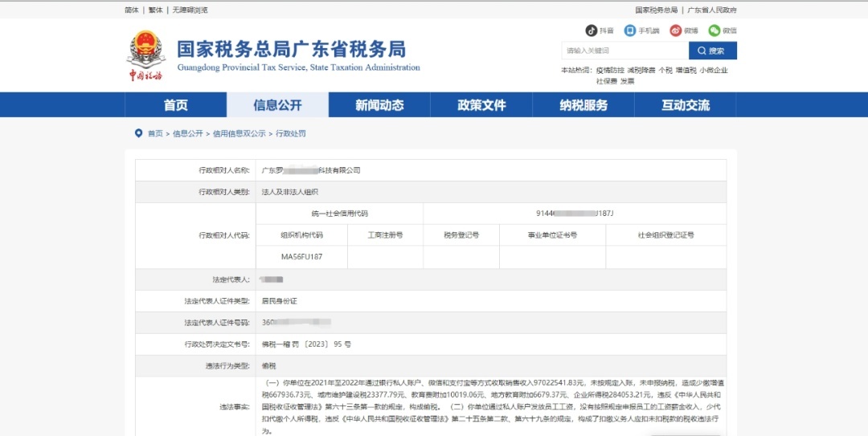
Task: Click the 法人及非法人组织 value
Action: (x=290, y=192)
